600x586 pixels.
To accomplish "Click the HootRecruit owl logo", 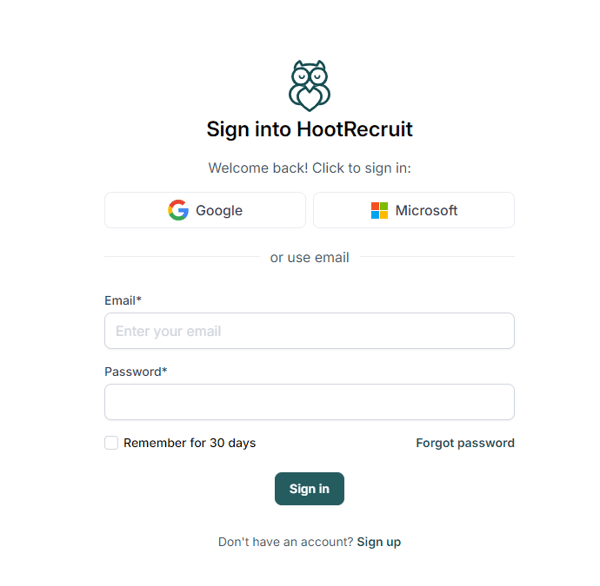I will coord(309,85).
